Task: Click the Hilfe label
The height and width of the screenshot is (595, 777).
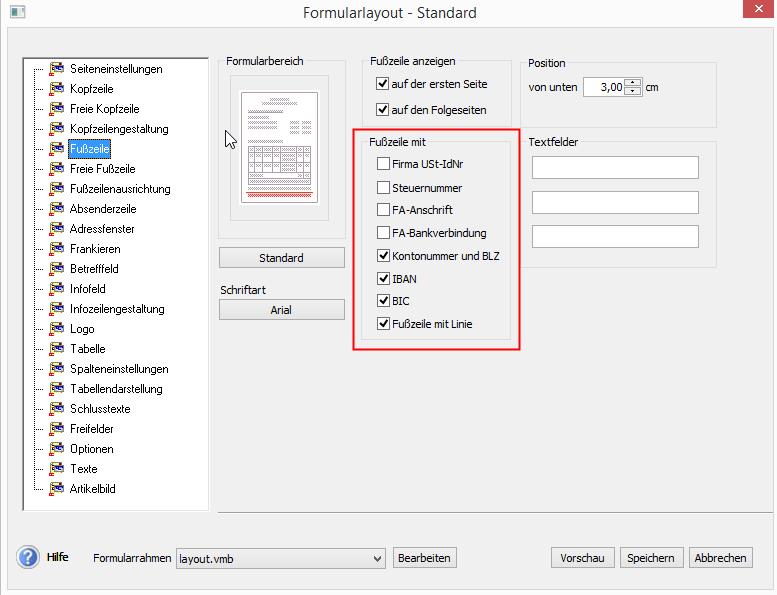Action: (57, 557)
